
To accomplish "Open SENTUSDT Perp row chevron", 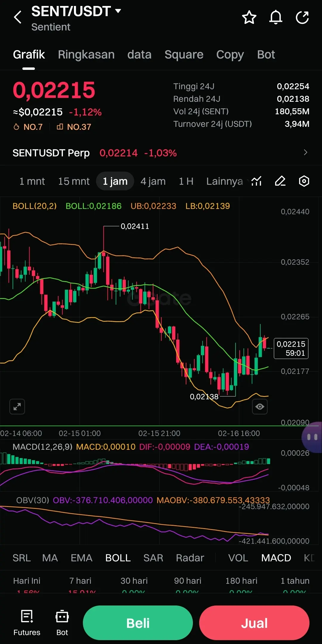I will 305,152.
